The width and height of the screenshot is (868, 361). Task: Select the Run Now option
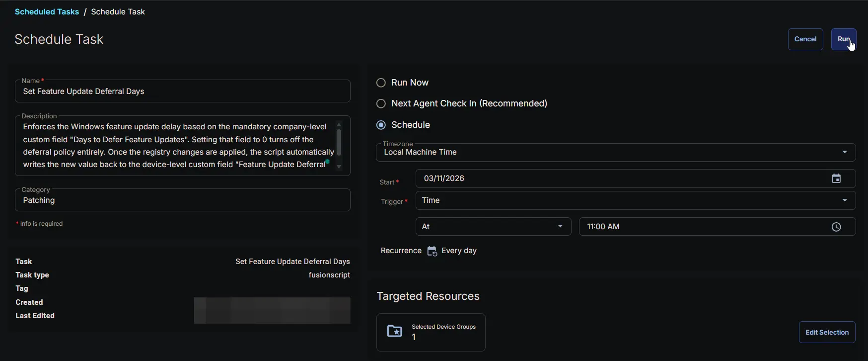pos(381,83)
